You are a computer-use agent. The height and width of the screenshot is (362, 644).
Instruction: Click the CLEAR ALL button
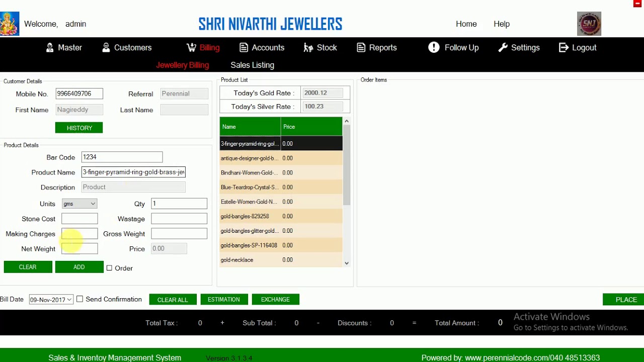tap(173, 300)
